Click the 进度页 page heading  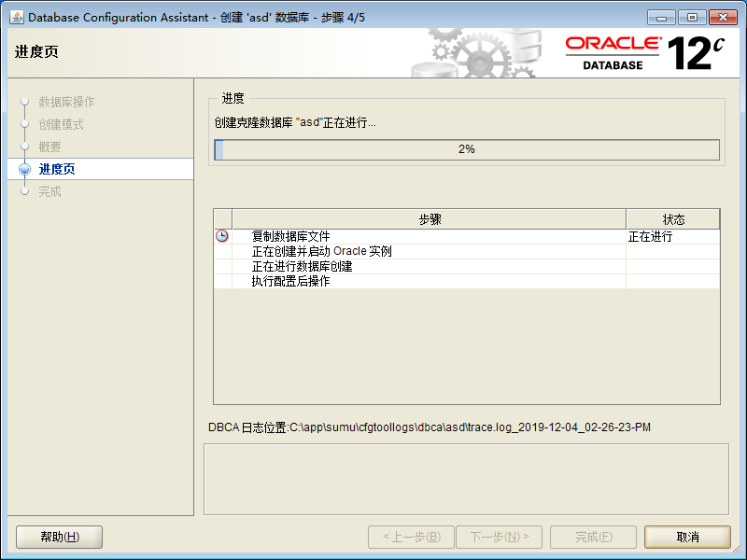coord(36,51)
